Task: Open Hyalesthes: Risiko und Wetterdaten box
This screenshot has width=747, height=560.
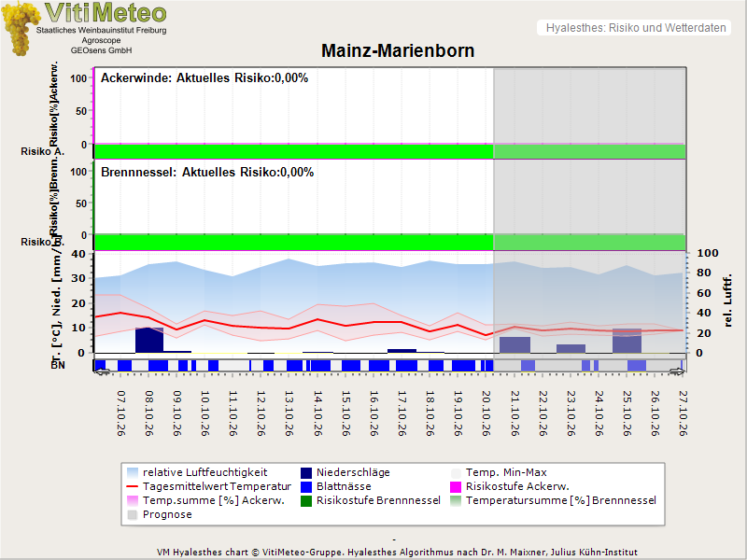Action: 634,28
